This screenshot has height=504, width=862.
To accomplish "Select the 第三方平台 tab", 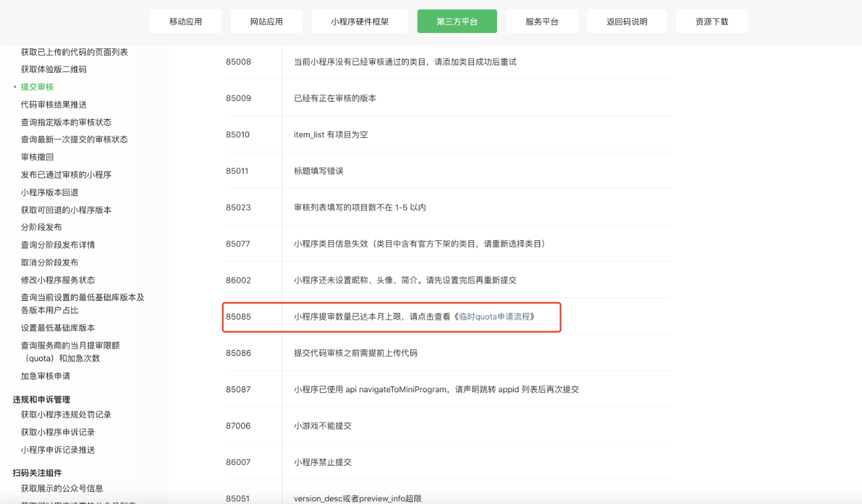I will (x=457, y=22).
